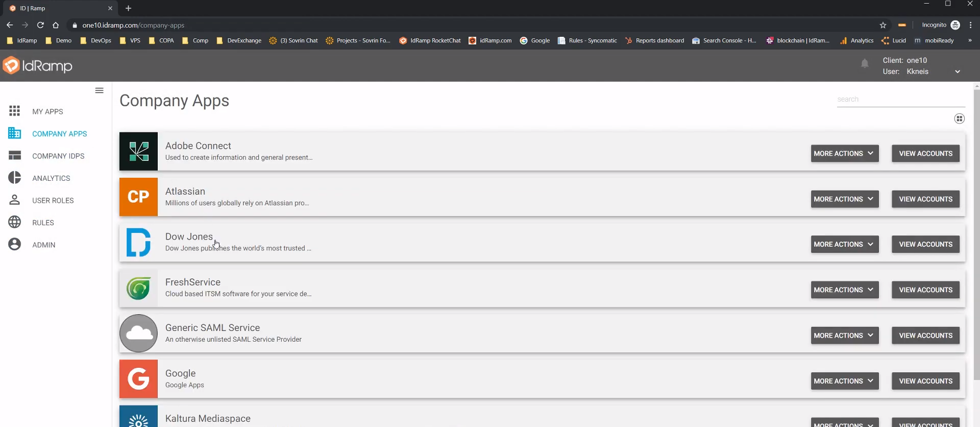
Task: View Accounts for FreshService
Action: pos(925,290)
